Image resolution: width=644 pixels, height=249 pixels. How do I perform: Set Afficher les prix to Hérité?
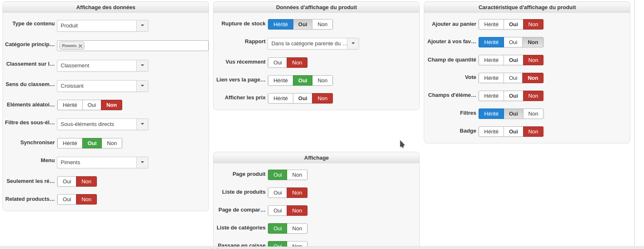(x=280, y=99)
